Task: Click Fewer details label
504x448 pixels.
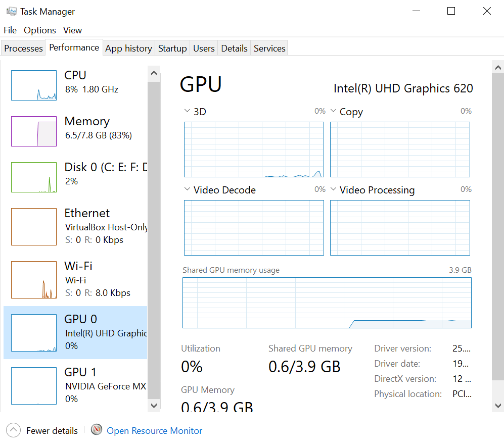Action: pos(52,431)
